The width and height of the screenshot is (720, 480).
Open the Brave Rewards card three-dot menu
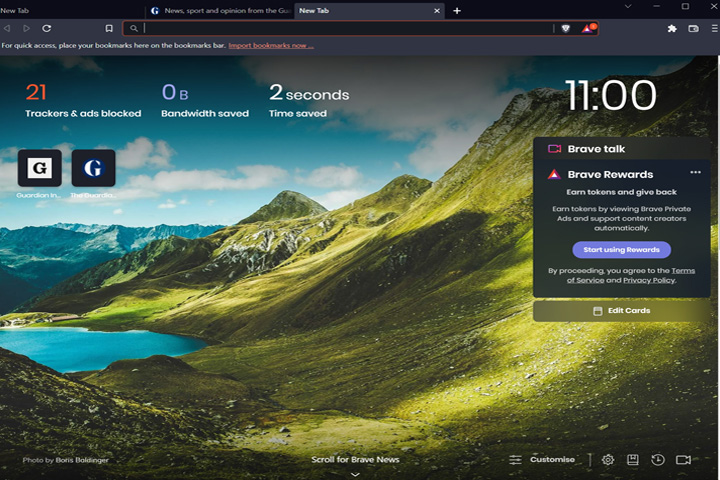click(695, 172)
